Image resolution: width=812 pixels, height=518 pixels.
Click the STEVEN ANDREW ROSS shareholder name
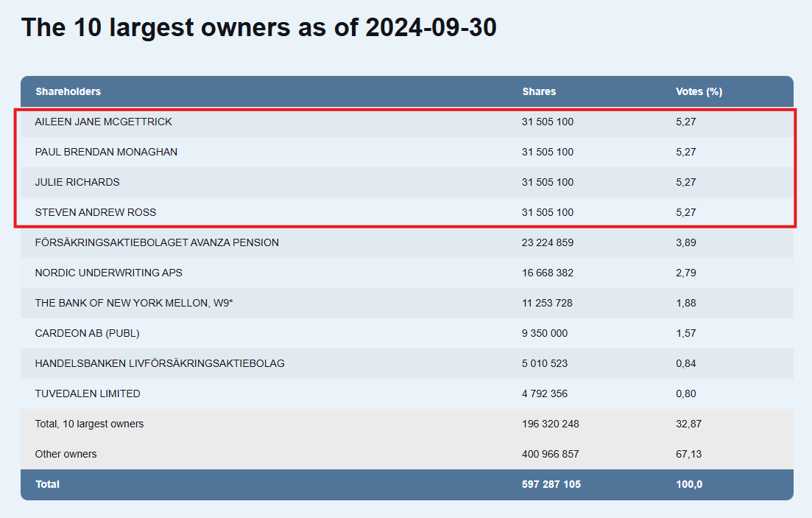coord(96,212)
